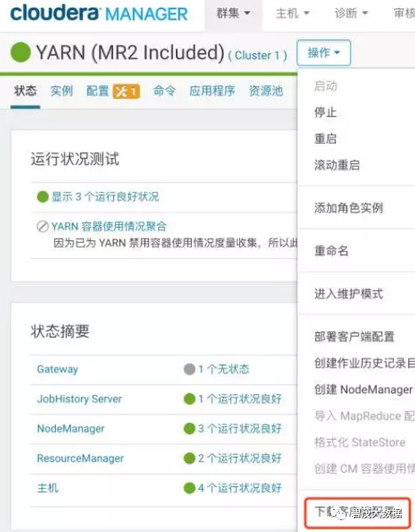Open the 命令 tab
Viewport: 415px width, 532px height.
[x=165, y=91]
